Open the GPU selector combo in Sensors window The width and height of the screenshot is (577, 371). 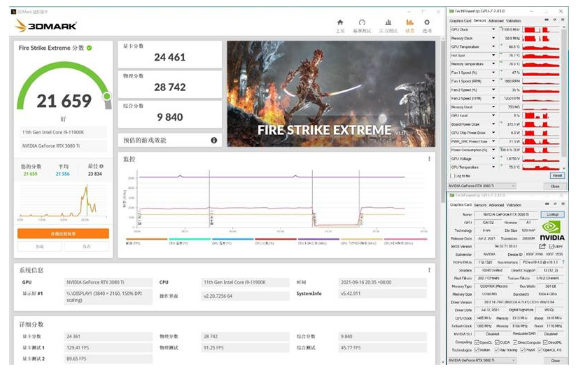482,186
